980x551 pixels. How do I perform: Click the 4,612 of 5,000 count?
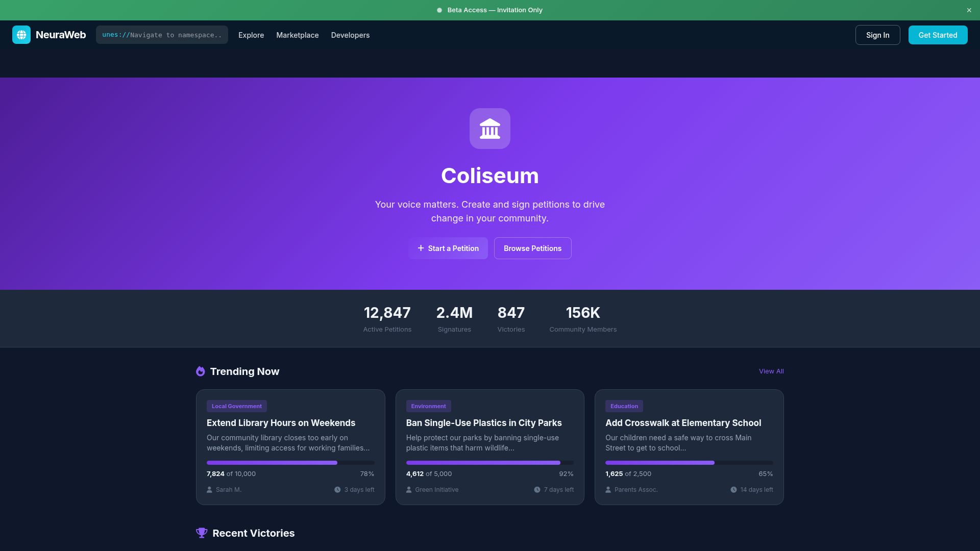429,474
